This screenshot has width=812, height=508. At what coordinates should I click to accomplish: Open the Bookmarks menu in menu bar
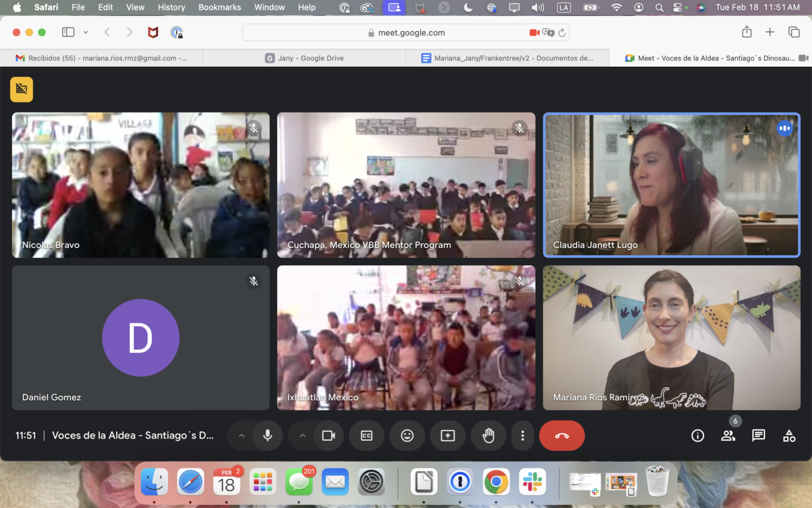coord(219,7)
